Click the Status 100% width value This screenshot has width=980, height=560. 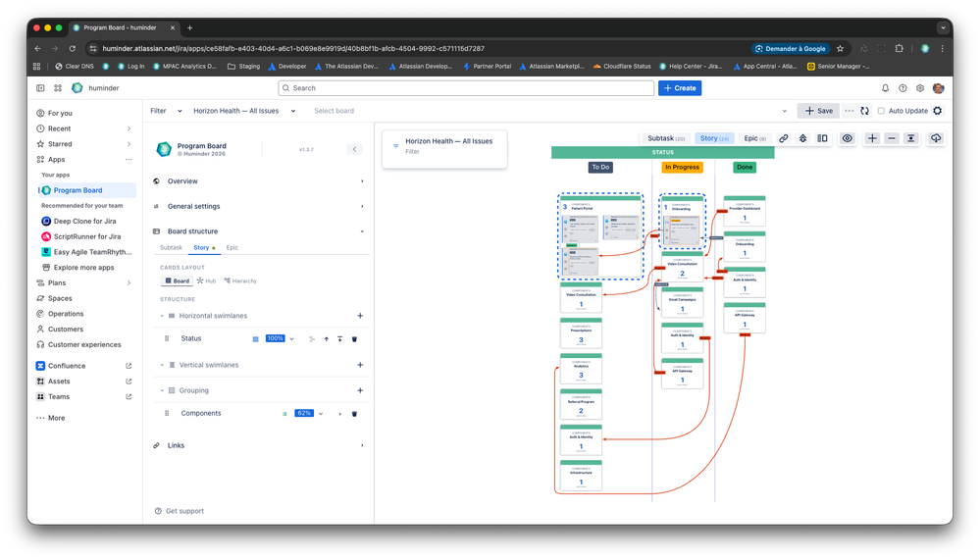tap(275, 338)
